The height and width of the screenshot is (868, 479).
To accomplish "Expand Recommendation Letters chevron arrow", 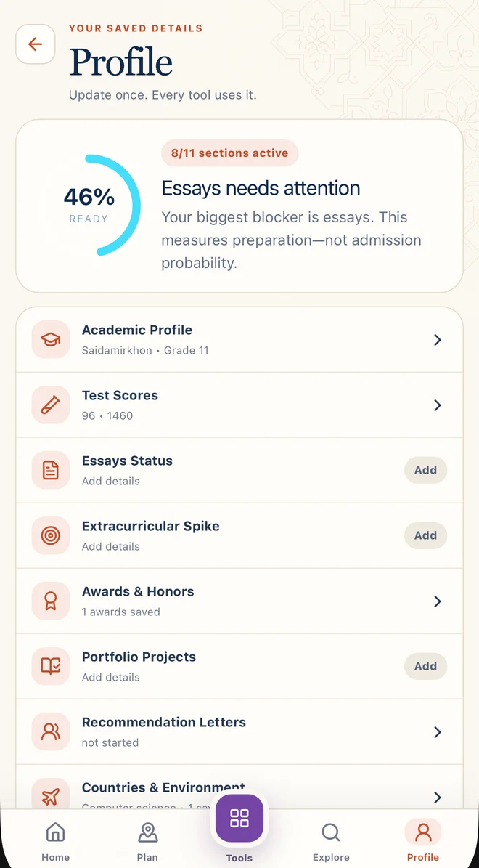I will coord(437,732).
